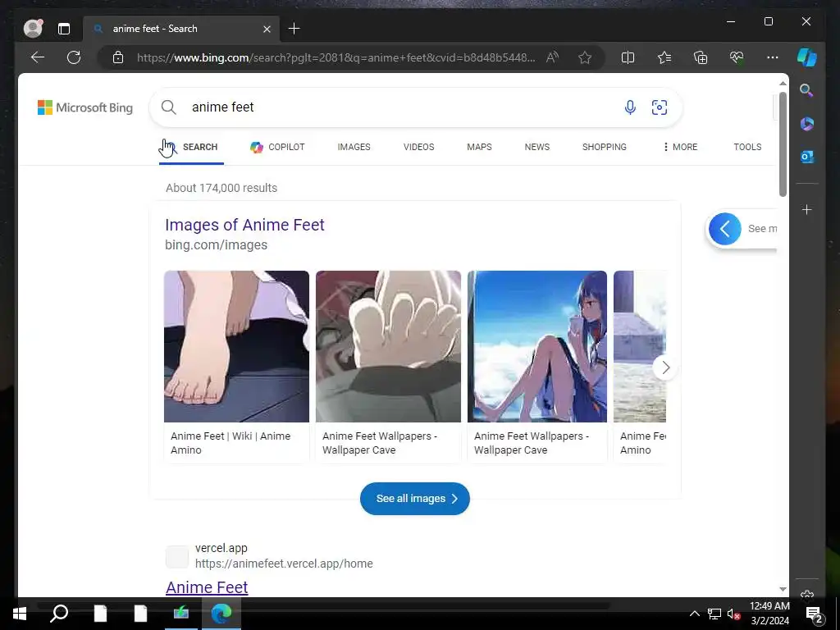This screenshot has width=840, height=630.
Task: Open the 'Anime Feet' vercel.app result
Action: point(207,587)
